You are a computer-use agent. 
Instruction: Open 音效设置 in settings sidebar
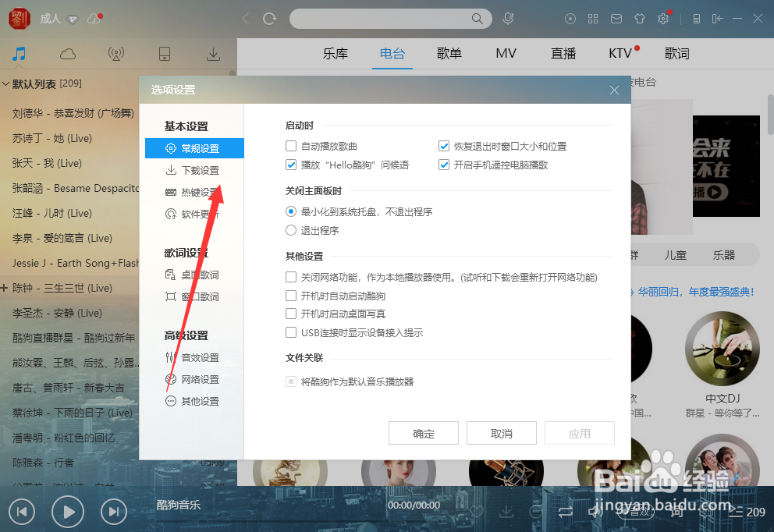click(x=194, y=357)
